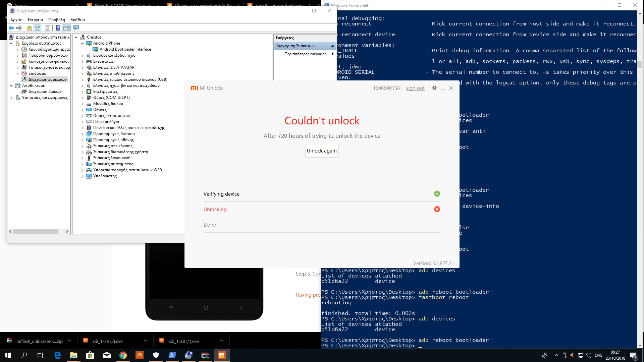Screen dimensions: 644x362
Task: Expand Περισσότερες ενέργειες submenu arrow
Action: point(332,54)
